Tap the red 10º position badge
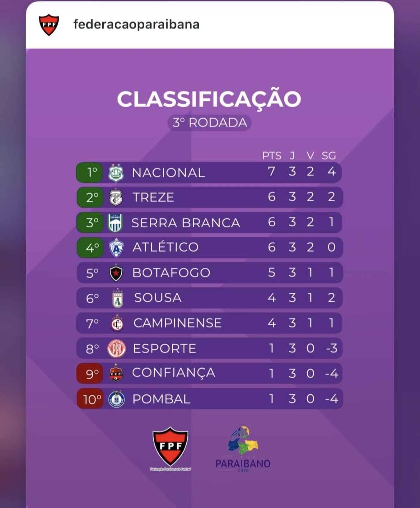The height and width of the screenshot is (508, 420). point(91,399)
